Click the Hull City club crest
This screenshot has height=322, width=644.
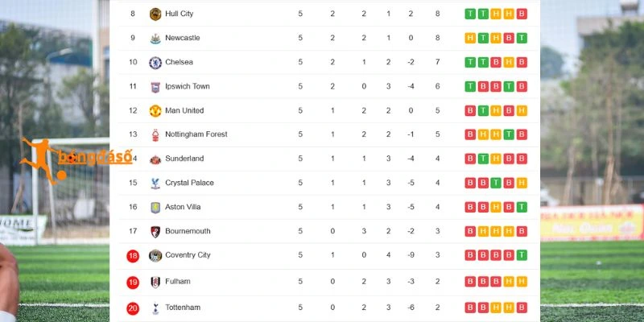[x=155, y=14]
